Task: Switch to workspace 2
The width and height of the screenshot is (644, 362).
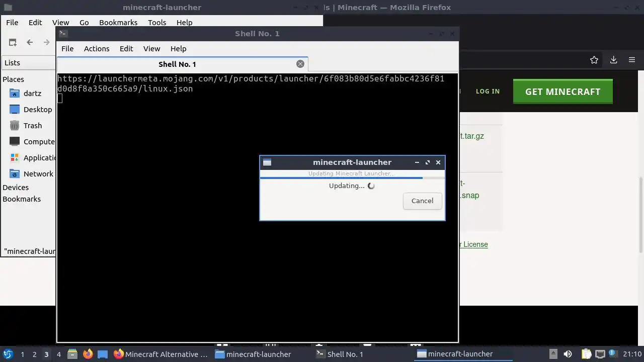Action: click(x=34, y=354)
